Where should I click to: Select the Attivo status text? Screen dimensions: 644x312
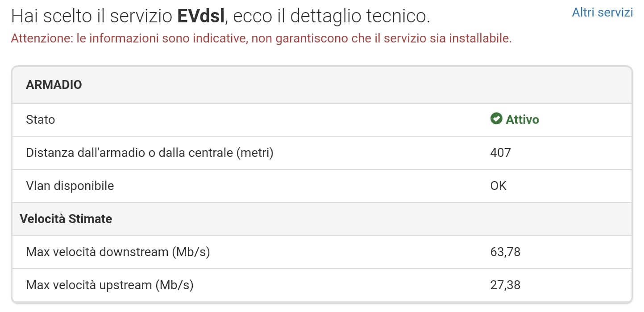522,119
